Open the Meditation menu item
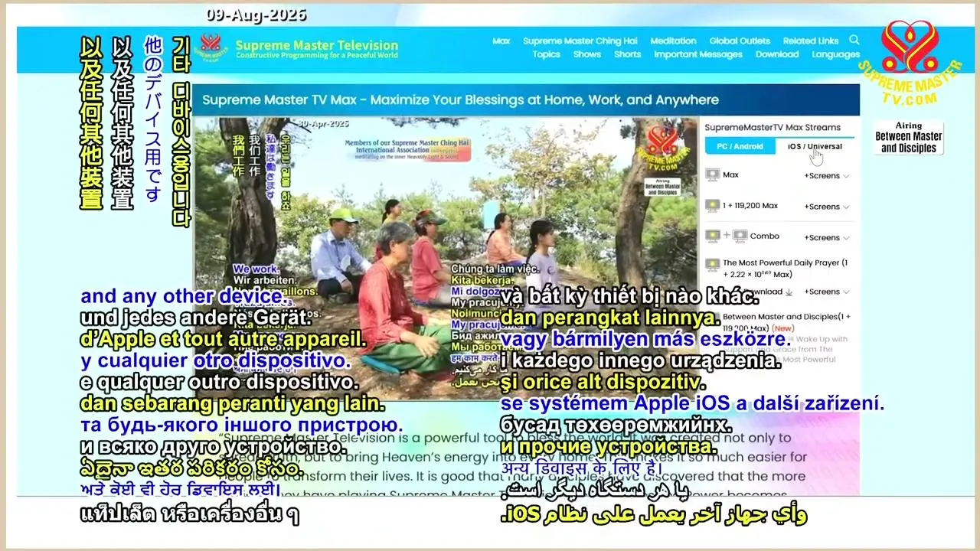 pyautogui.click(x=673, y=41)
